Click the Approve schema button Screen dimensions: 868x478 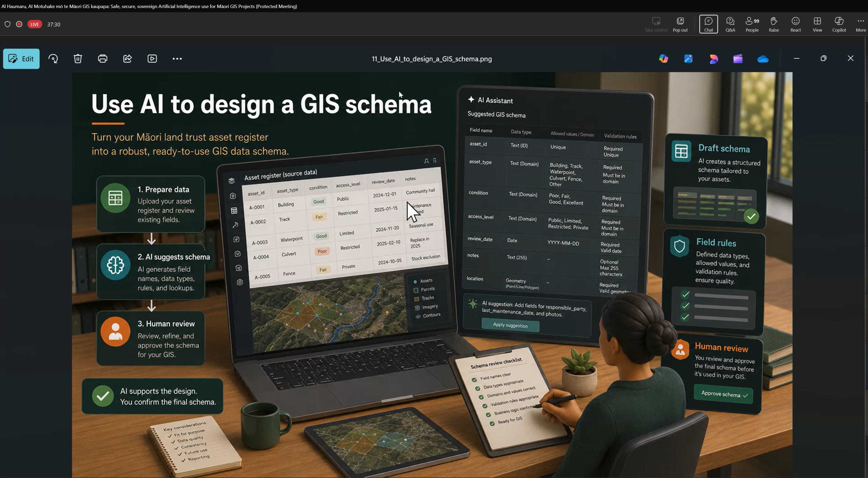(724, 394)
